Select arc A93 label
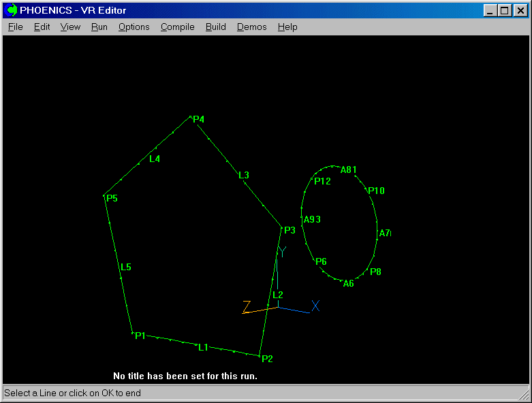 (x=312, y=219)
